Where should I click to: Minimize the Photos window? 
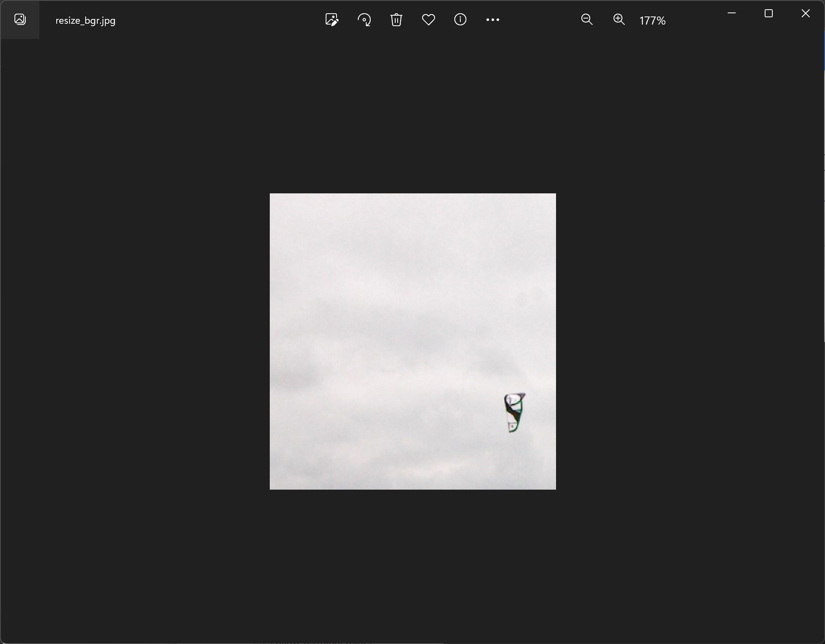point(732,13)
